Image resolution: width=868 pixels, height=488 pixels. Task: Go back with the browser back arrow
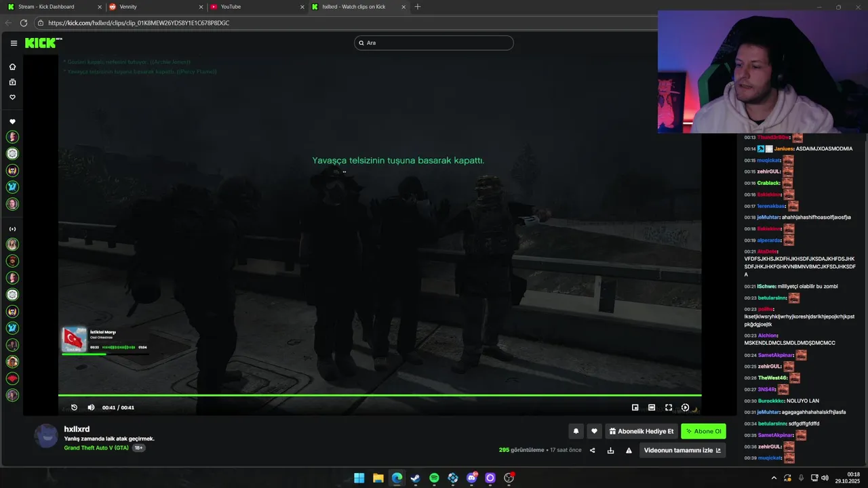(x=8, y=22)
